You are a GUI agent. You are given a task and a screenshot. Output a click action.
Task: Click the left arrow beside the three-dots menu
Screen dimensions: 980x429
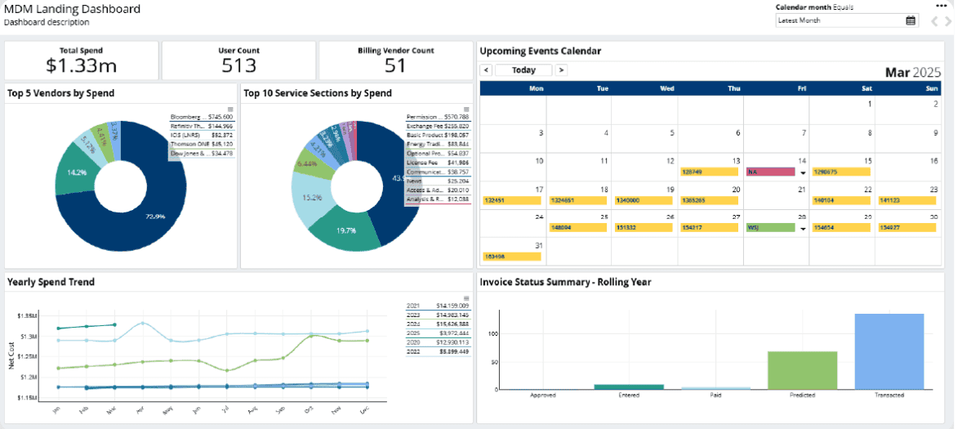pyautogui.click(x=936, y=22)
